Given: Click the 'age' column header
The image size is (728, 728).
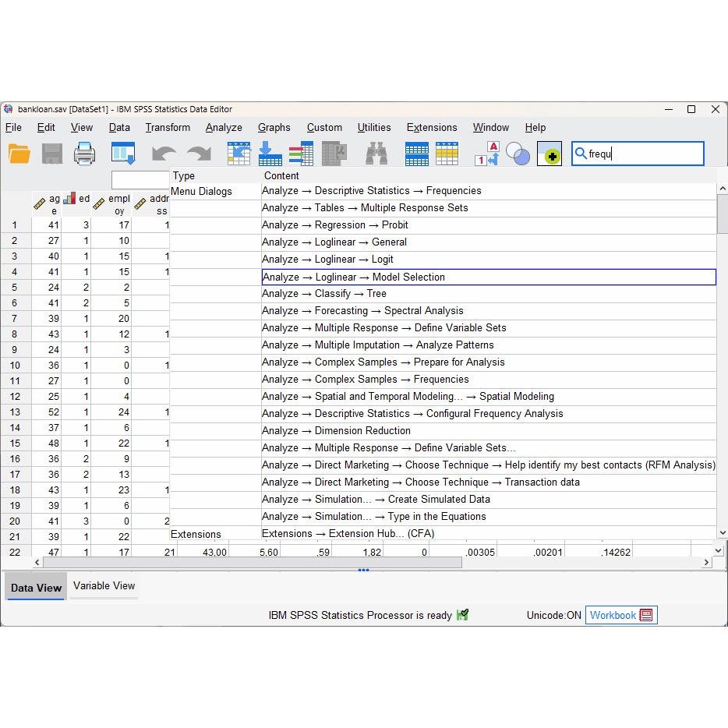Looking at the screenshot, I should [47, 205].
